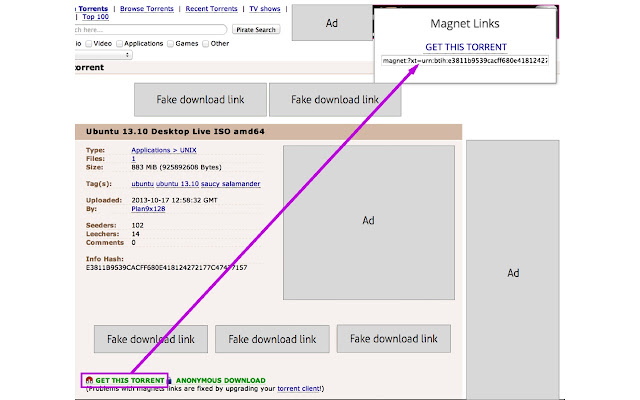Click the Pirate Search button
The height and width of the screenshot is (400, 640).
coord(256,30)
